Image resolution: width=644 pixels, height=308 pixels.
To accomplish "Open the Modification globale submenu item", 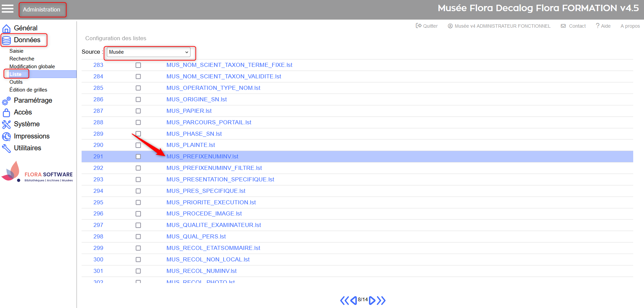I will coord(32,67).
